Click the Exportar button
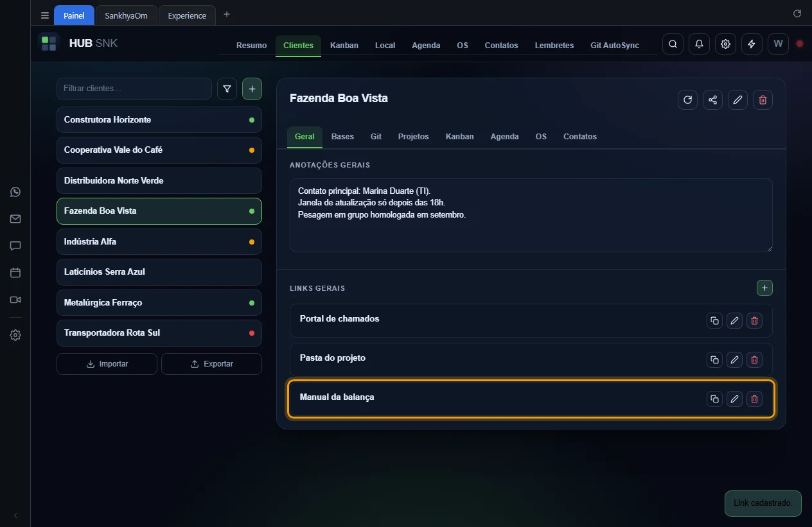The width and height of the screenshot is (812, 527). tap(211, 364)
